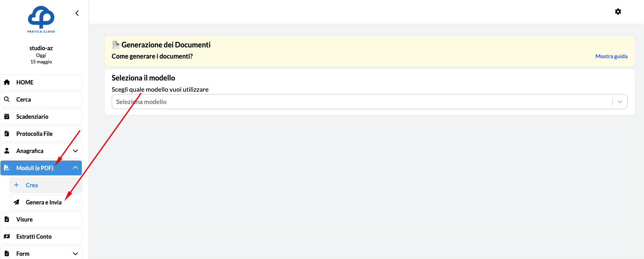This screenshot has width=644, height=259.
Task: Click the paper plane icon beside Genera e Invia
Action: [16, 202]
